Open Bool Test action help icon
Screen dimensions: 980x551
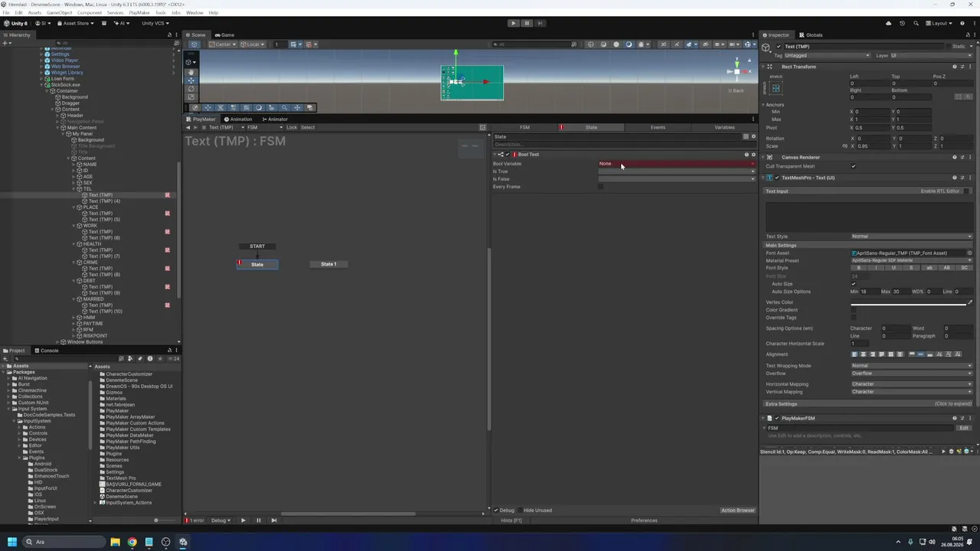[x=746, y=155]
